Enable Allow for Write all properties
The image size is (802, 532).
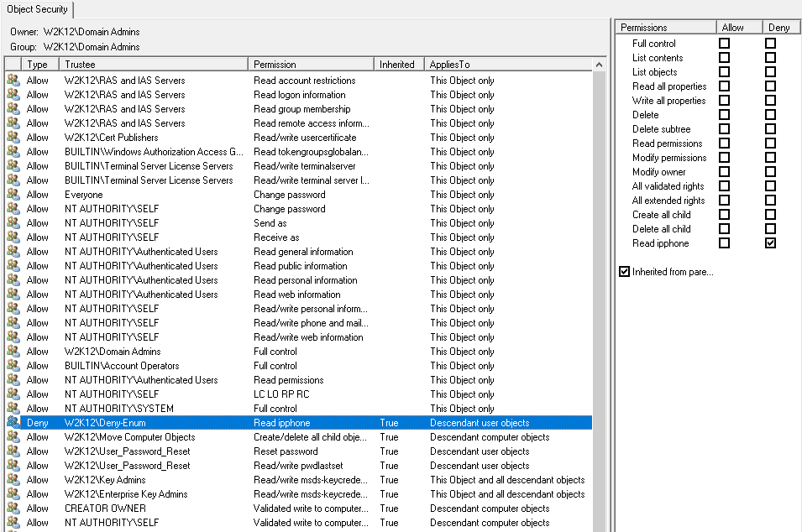(724, 101)
